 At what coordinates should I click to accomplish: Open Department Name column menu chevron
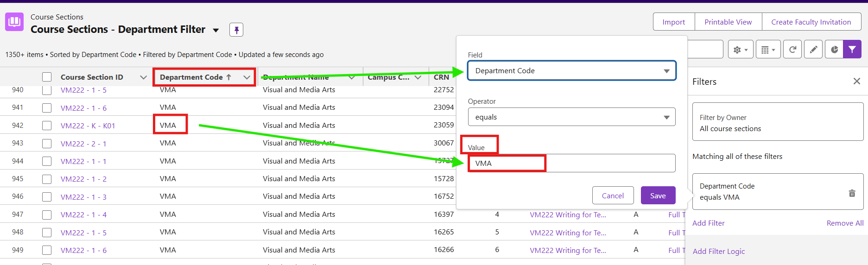pyautogui.click(x=352, y=77)
